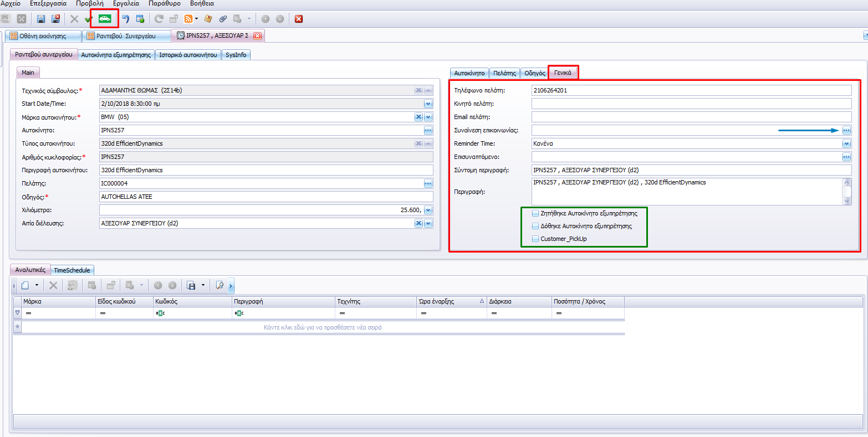Image resolution: width=868 pixels, height=437 pixels.
Task: Click the new row icon in grid toolbar
Action: (x=25, y=285)
